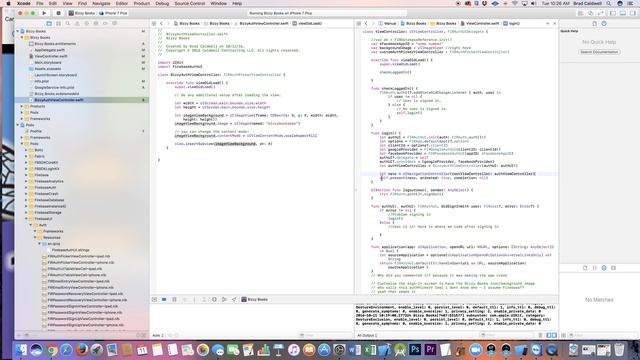Close the assistant editor pane
640x360 pixels.
[x=554, y=24]
